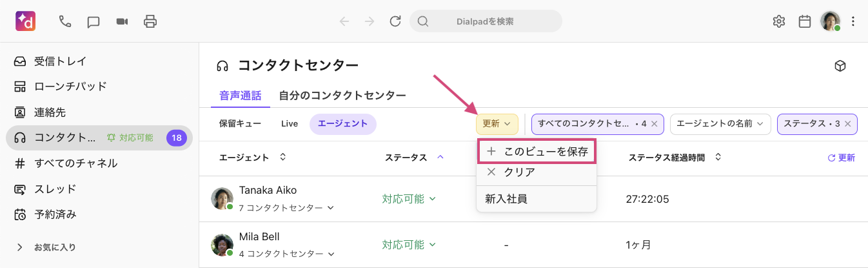Open the settings gear icon
This screenshot has height=268, width=868.
point(778,21)
